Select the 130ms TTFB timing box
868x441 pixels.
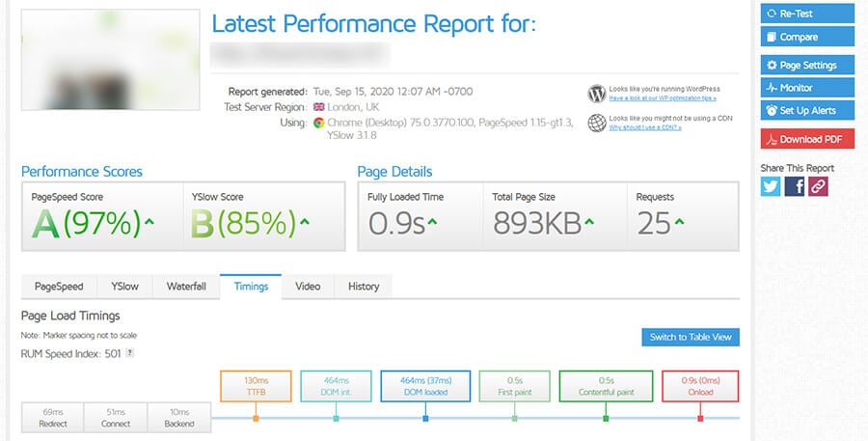tap(256, 386)
